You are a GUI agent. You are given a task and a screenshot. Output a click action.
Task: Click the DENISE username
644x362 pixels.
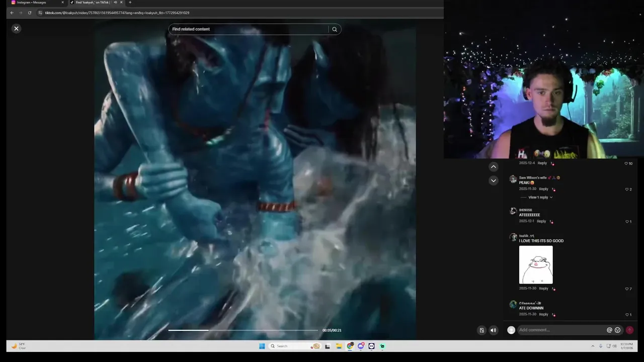pos(526,210)
